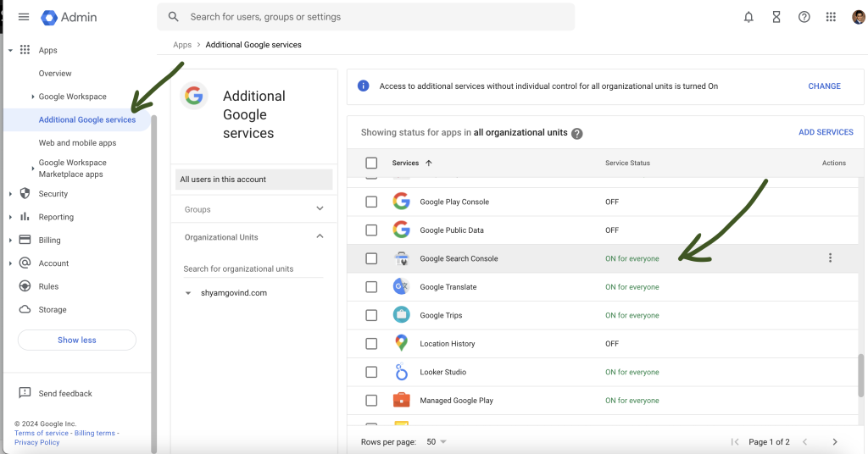Click the Search for organizational units field
Image resolution: width=868 pixels, height=454 pixels.
pos(253,269)
